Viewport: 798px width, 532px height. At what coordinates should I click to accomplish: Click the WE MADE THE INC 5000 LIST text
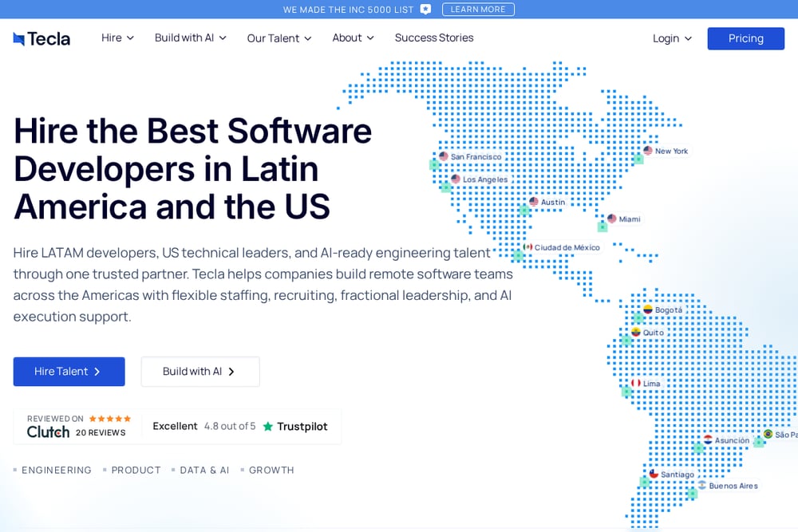point(348,10)
